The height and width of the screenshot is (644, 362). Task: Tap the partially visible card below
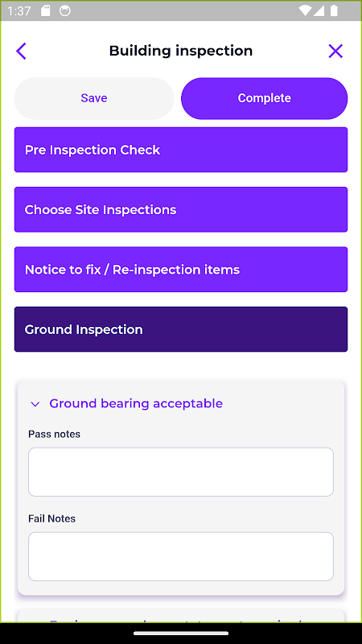[181, 616]
